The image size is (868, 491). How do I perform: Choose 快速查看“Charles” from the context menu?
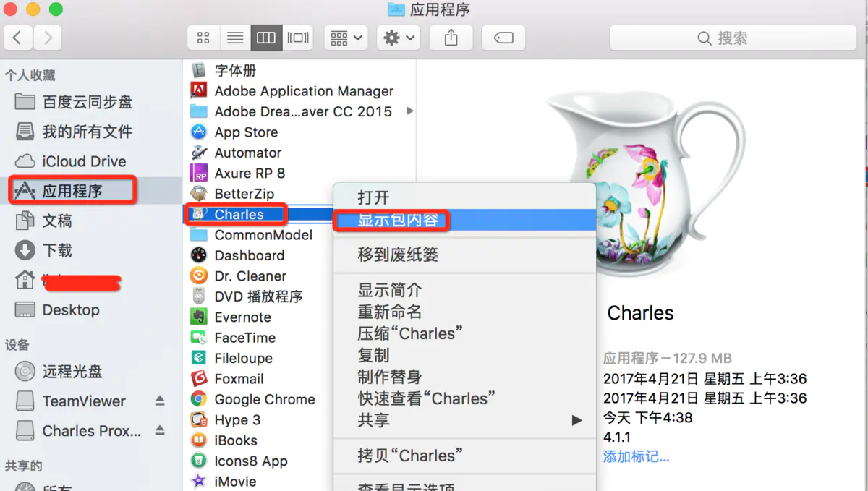[464, 398]
